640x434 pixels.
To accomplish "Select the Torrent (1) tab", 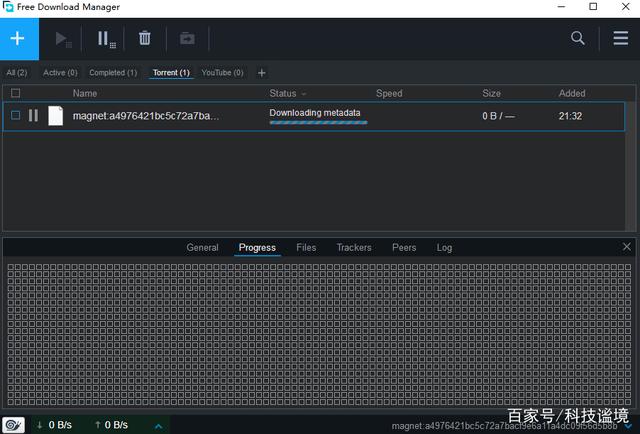I will pos(171,73).
